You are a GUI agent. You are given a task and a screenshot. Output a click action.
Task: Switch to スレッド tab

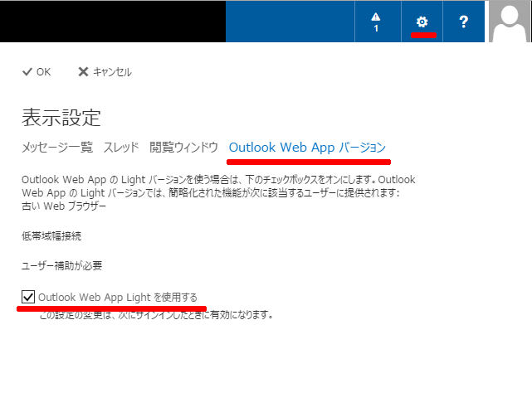[121, 148]
